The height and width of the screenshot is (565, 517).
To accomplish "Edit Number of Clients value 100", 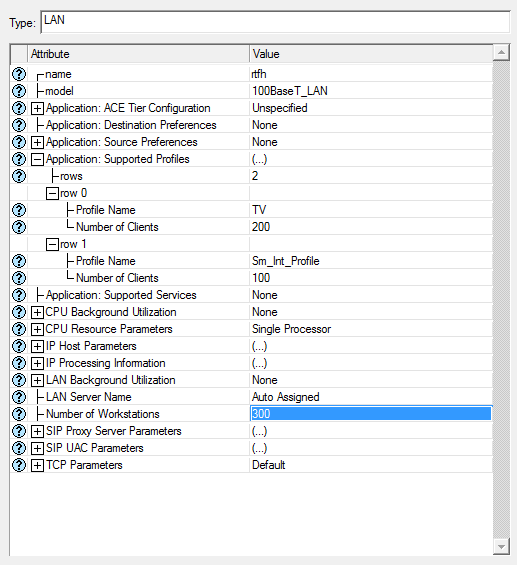I will click(x=371, y=278).
